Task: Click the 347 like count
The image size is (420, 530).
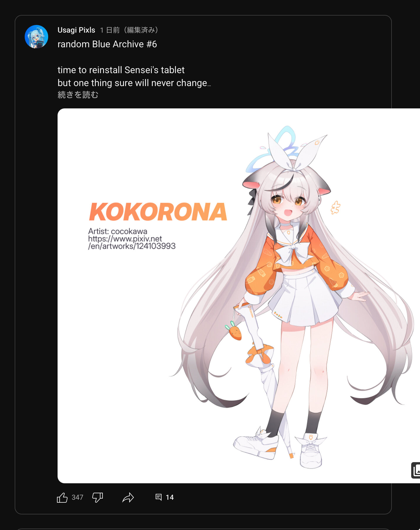Action: [x=78, y=497]
